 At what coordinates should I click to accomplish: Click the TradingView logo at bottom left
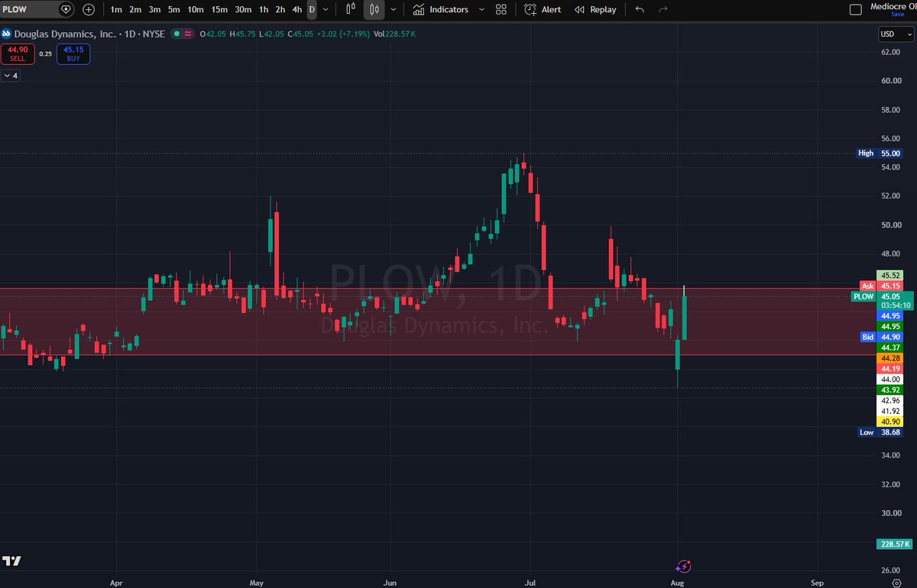11,561
